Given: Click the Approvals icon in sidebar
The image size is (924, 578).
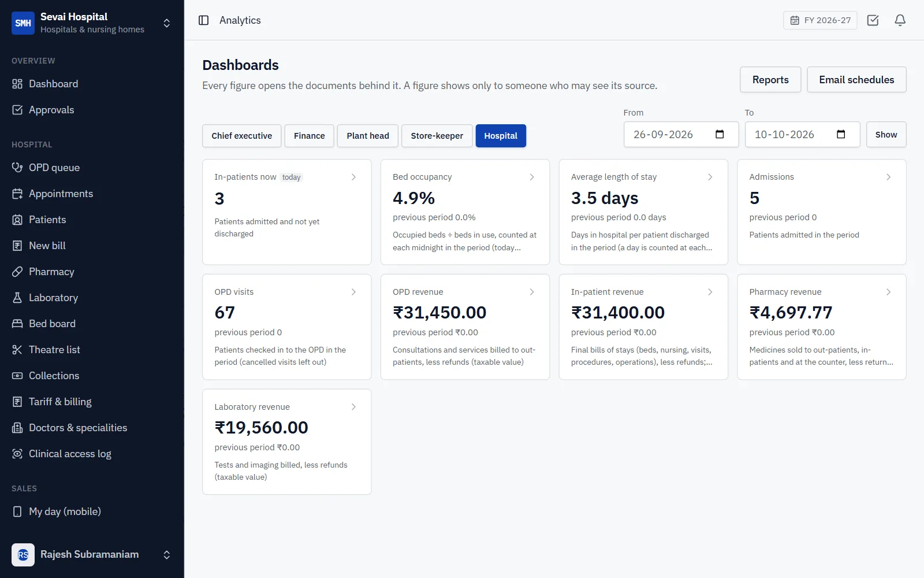Looking at the screenshot, I should click(x=17, y=110).
